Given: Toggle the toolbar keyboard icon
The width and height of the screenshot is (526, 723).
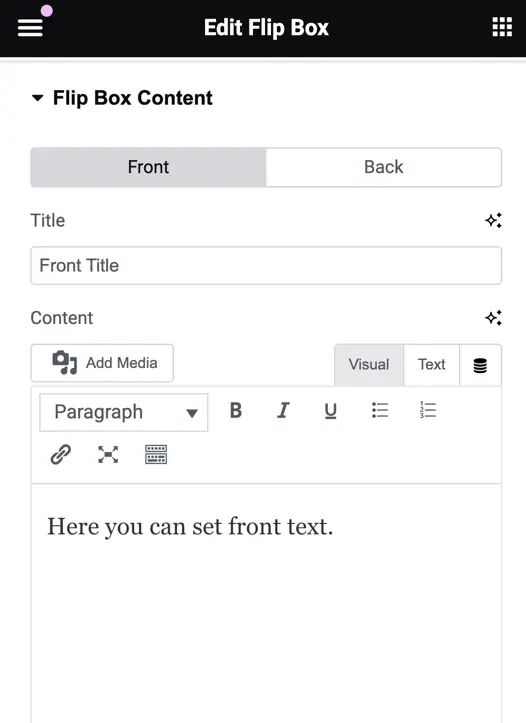Looking at the screenshot, I should [156, 455].
